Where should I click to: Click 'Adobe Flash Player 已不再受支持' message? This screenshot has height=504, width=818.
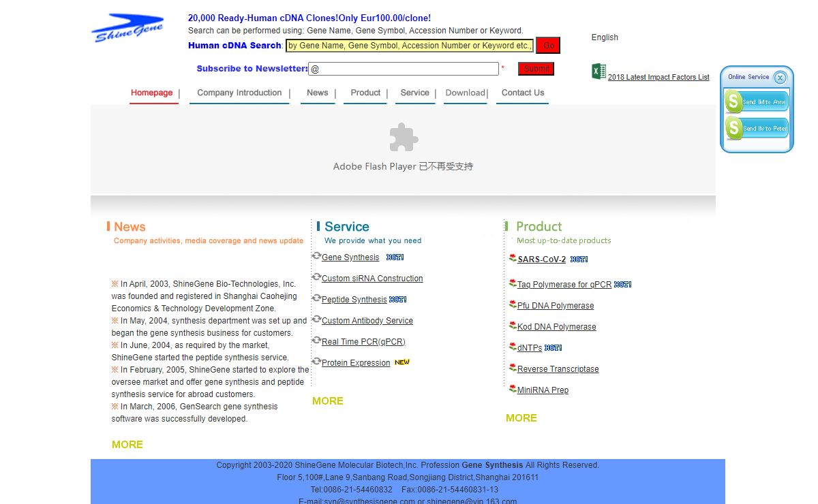(403, 166)
